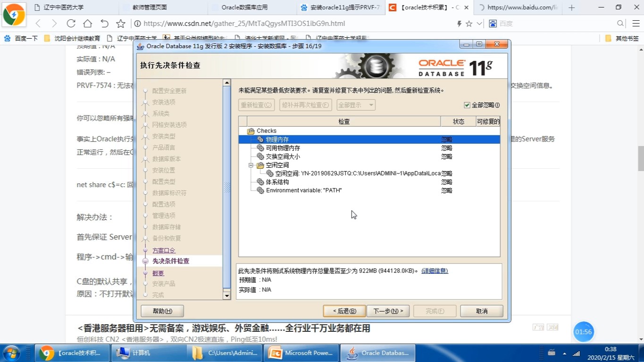Click the 后退 button
Image resolution: width=644 pixels, height=362 pixels.
coord(344,311)
